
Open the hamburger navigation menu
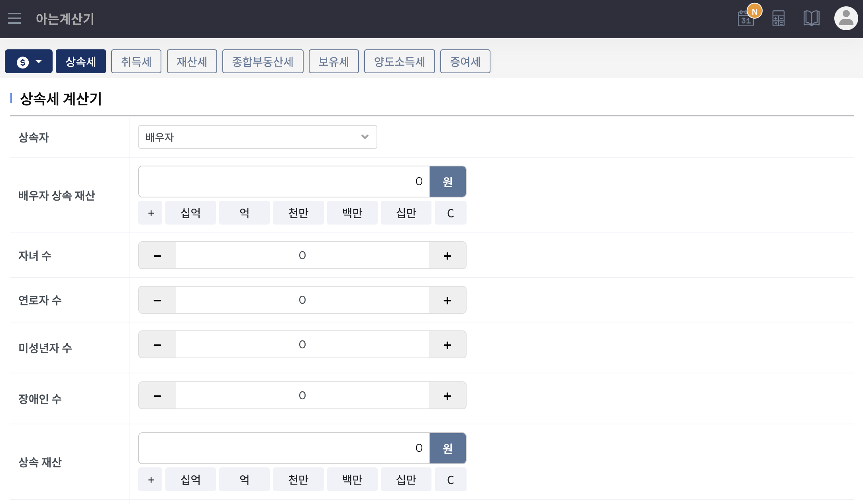point(14,18)
